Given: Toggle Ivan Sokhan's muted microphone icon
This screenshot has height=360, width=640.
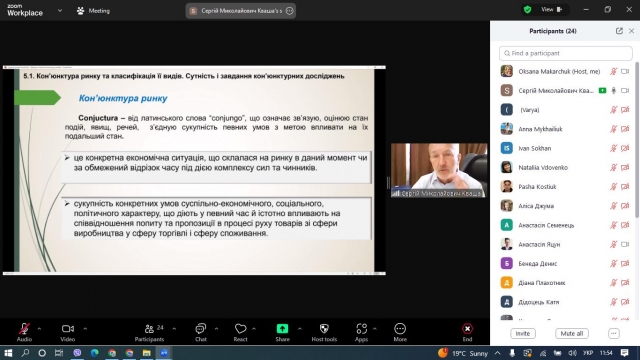Looking at the screenshot, I should (613, 148).
